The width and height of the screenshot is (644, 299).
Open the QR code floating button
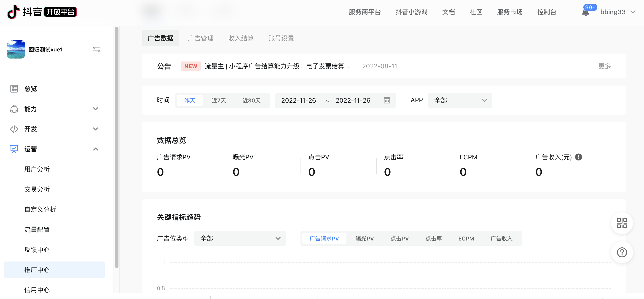point(622,223)
